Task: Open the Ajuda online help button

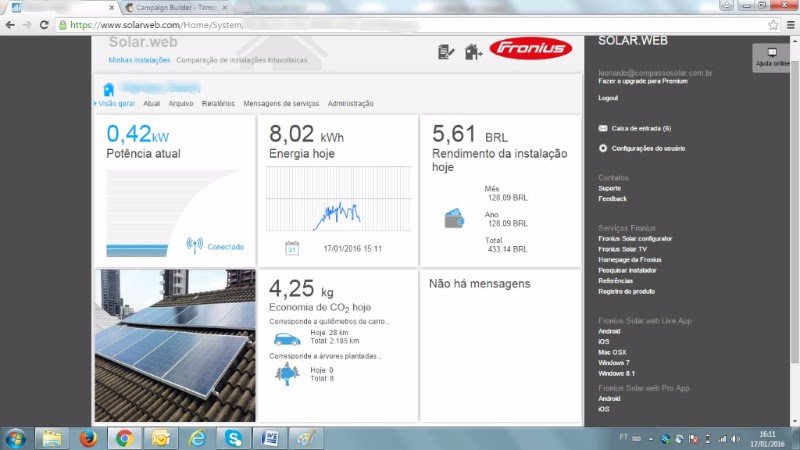Action: 771,57
